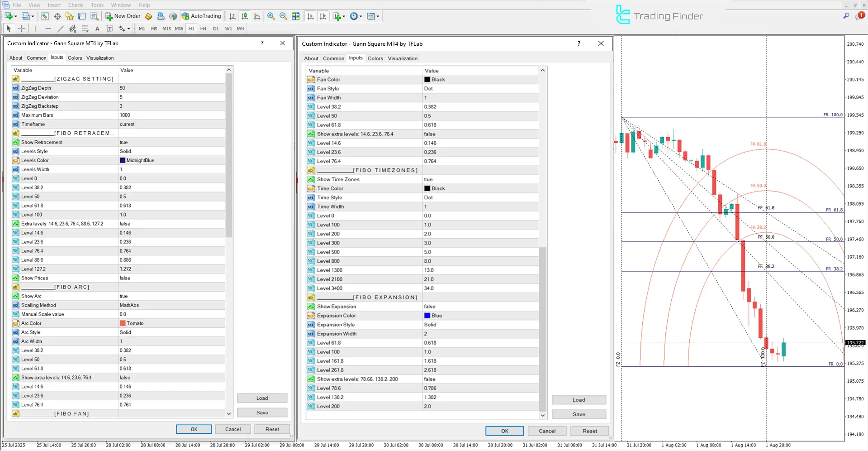Switch the chart timeframe to H4
Image resolution: width=868 pixels, height=451 pixels.
[x=203, y=28]
